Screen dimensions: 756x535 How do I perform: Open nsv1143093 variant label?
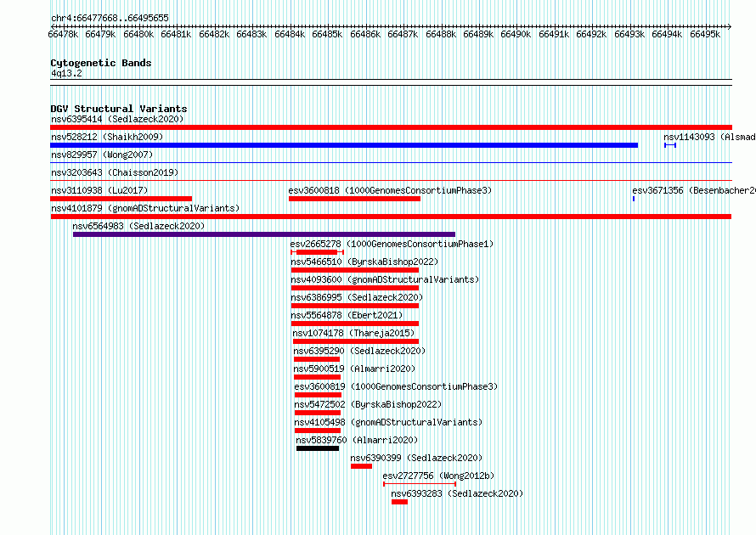pyautogui.click(x=709, y=137)
